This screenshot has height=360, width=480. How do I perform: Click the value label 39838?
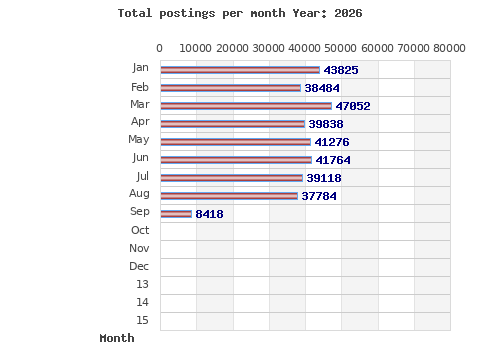pyautogui.click(x=326, y=124)
